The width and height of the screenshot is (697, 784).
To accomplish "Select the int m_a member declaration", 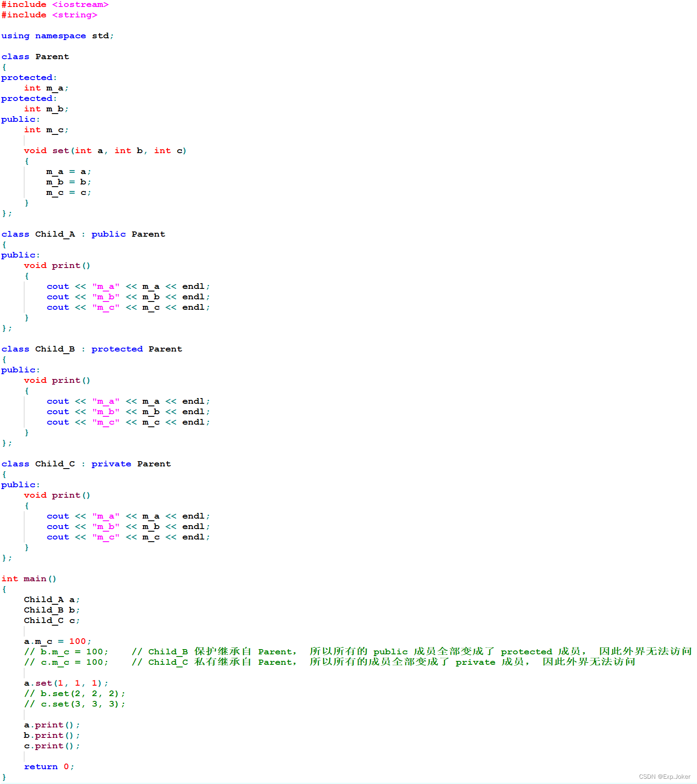I will pos(46,88).
